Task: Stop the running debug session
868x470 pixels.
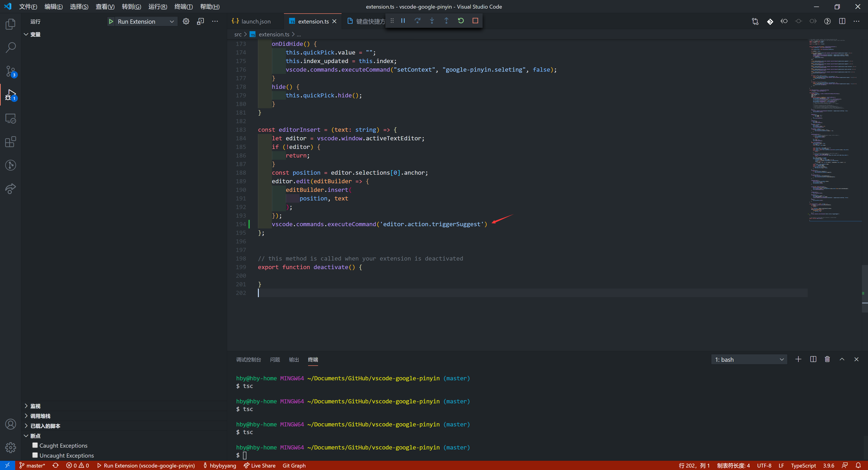Action: coord(475,21)
